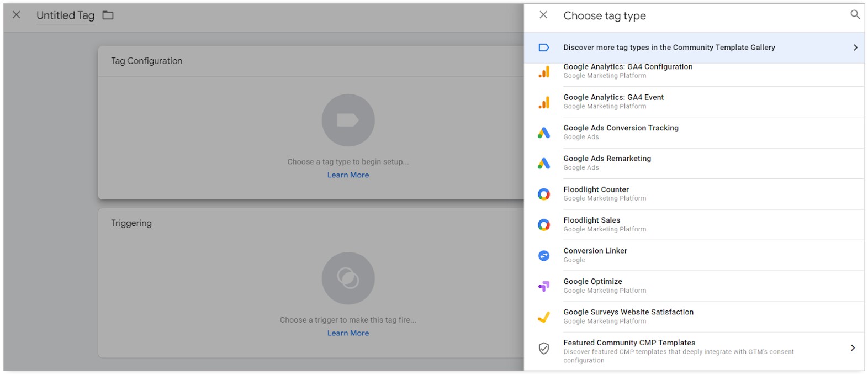Click the Google Optimize icon
The height and width of the screenshot is (374, 868).
pos(544,286)
